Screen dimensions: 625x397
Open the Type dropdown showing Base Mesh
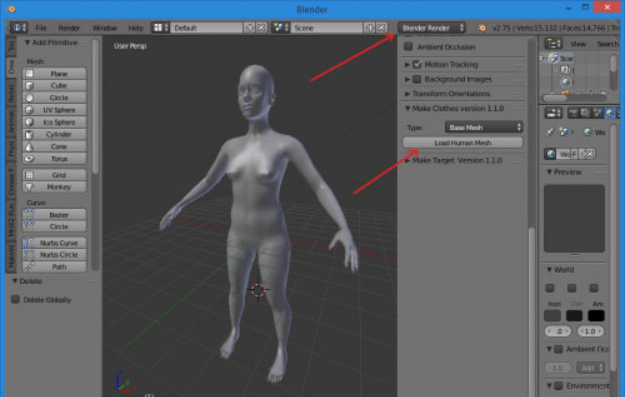pyautogui.click(x=483, y=127)
